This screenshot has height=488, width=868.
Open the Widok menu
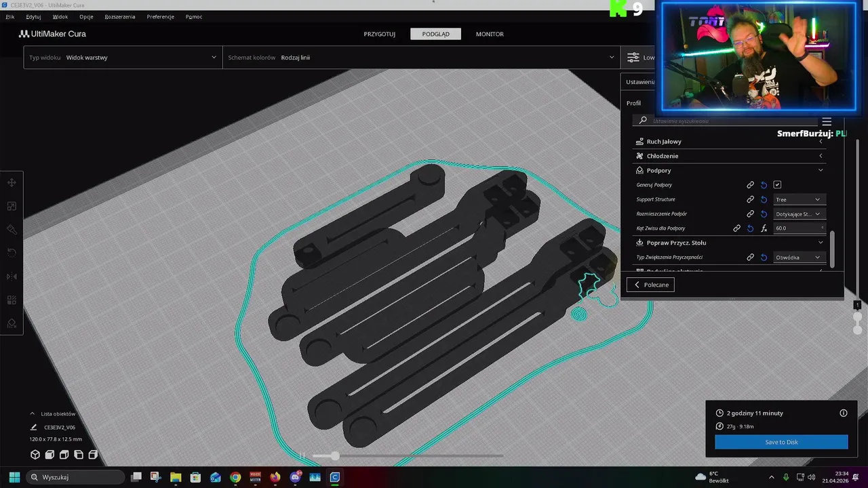coord(60,16)
